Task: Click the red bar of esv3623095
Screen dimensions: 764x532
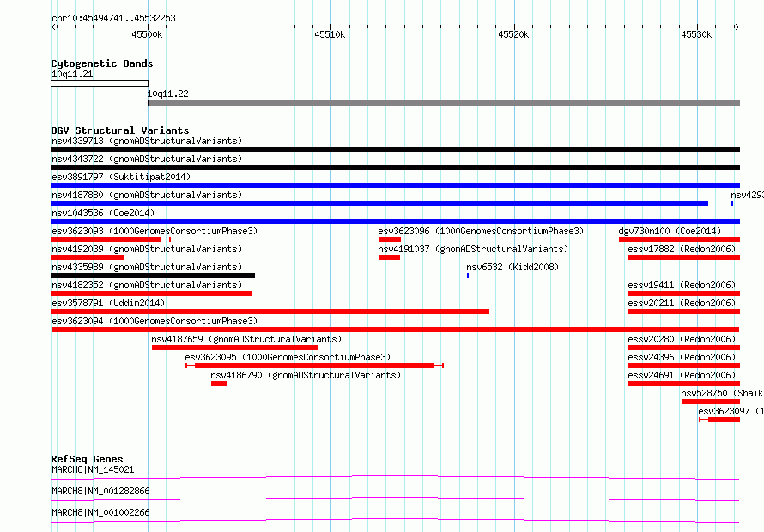Action: click(x=314, y=366)
